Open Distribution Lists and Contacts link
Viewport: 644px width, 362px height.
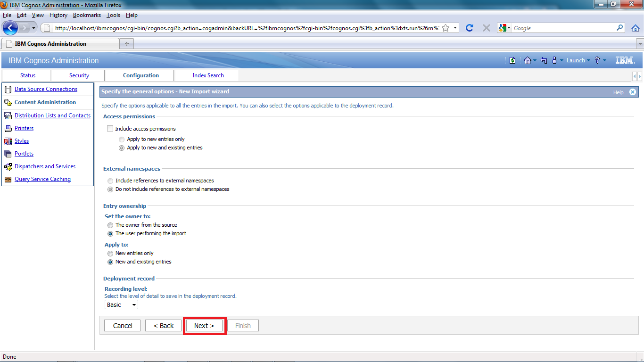tap(52, 115)
